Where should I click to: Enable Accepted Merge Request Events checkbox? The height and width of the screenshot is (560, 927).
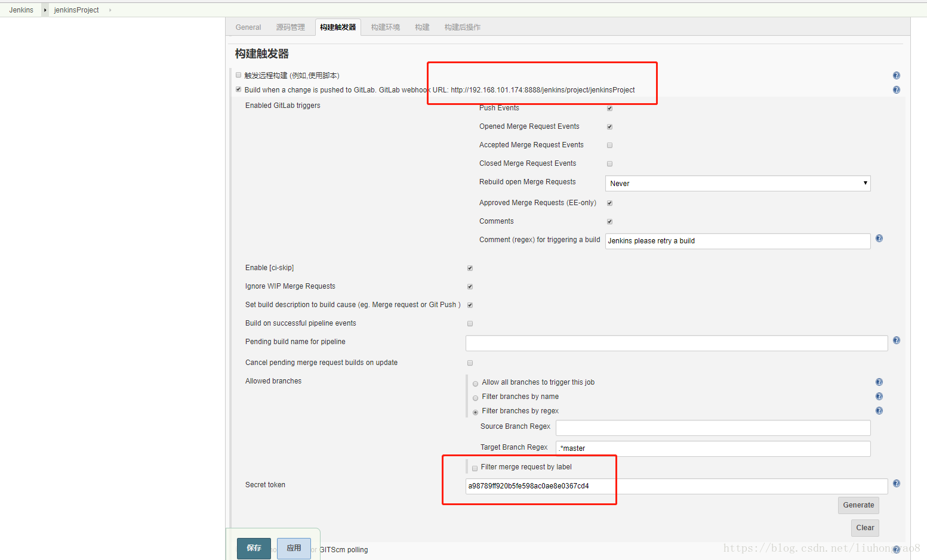(609, 146)
